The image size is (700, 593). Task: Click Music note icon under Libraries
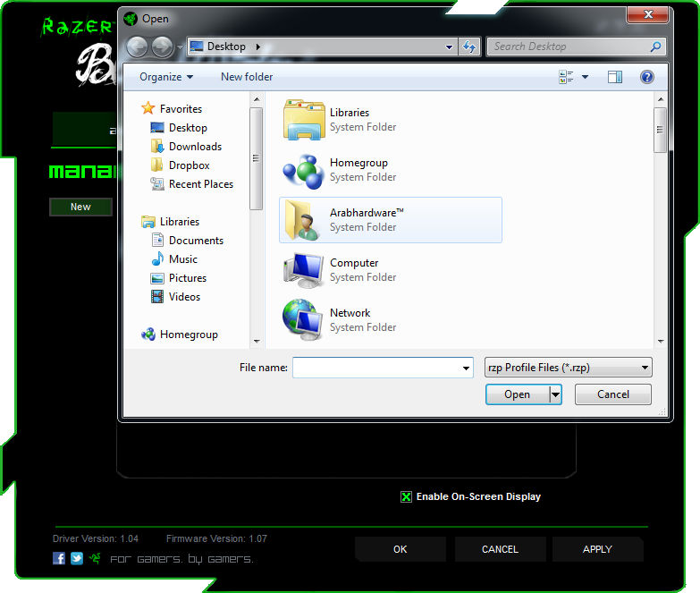(x=157, y=258)
